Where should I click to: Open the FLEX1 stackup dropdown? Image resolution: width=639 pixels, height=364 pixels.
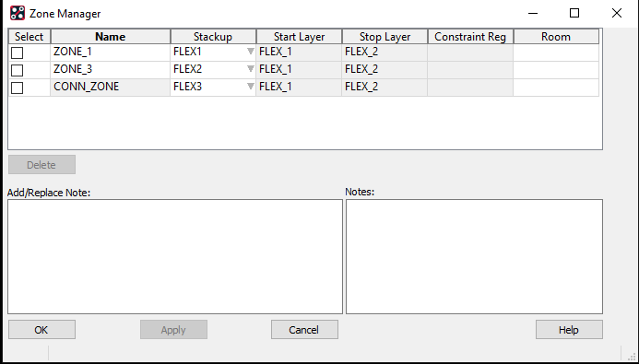[x=251, y=52]
